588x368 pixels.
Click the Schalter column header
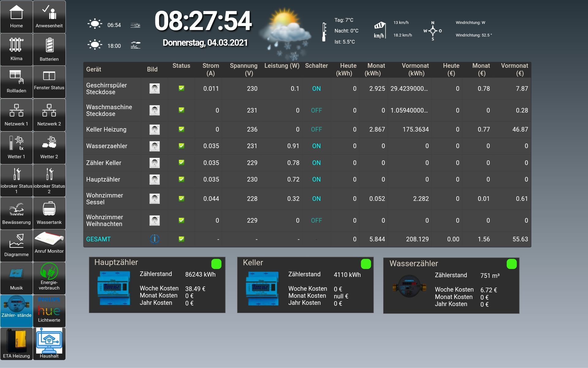[x=316, y=66]
